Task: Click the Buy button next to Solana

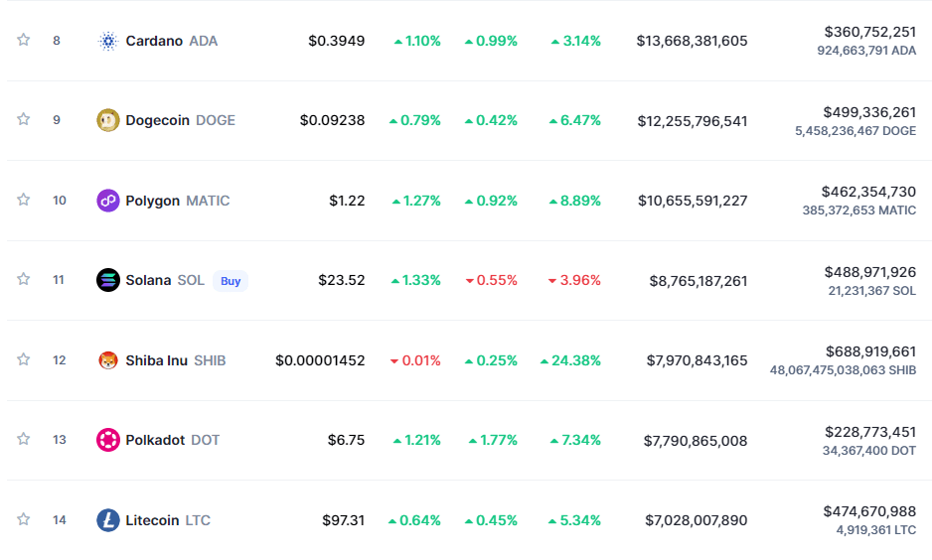Action: (x=231, y=281)
